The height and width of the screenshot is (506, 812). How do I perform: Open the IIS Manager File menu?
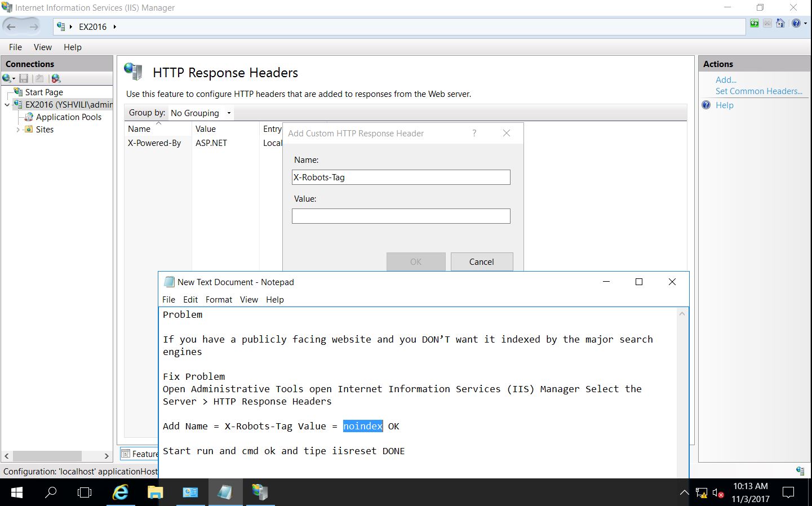pyautogui.click(x=15, y=47)
